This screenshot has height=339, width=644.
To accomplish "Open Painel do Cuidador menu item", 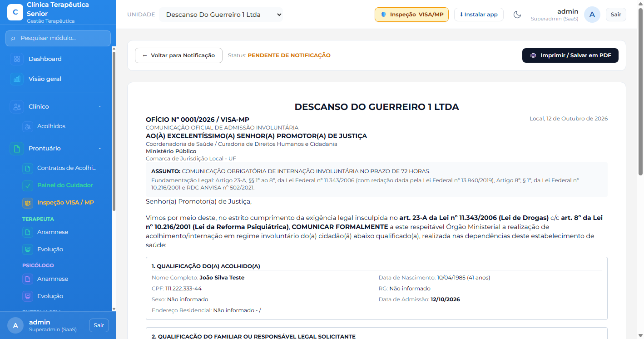I will click(x=62, y=185).
